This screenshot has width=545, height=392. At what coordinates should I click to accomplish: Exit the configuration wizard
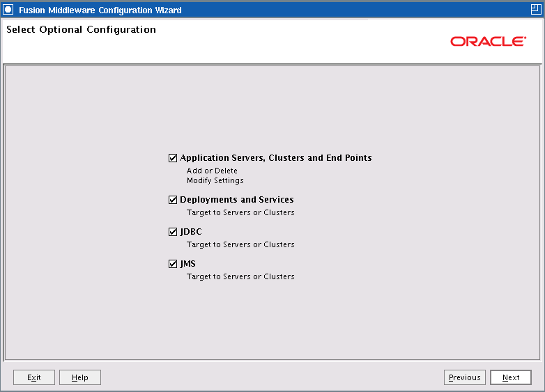[34, 377]
